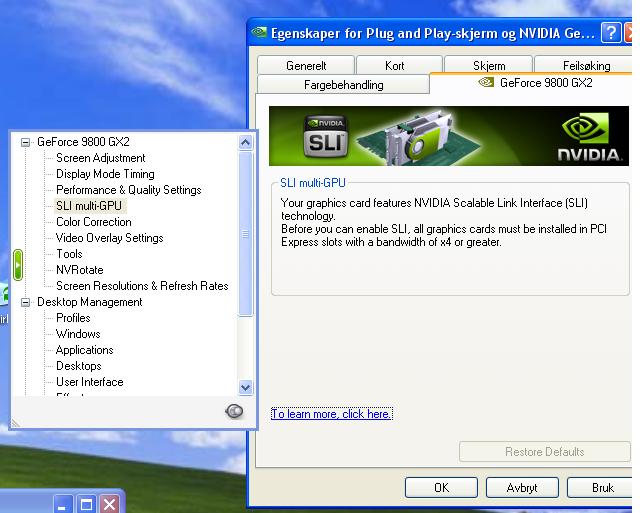Select SLI multi-GPU tree entry

[89, 206]
